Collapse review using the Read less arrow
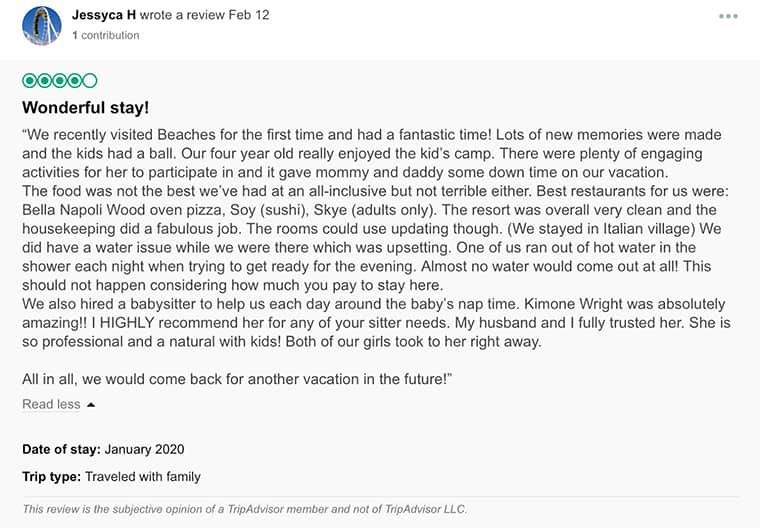The width and height of the screenshot is (760, 528). point(91,405)
